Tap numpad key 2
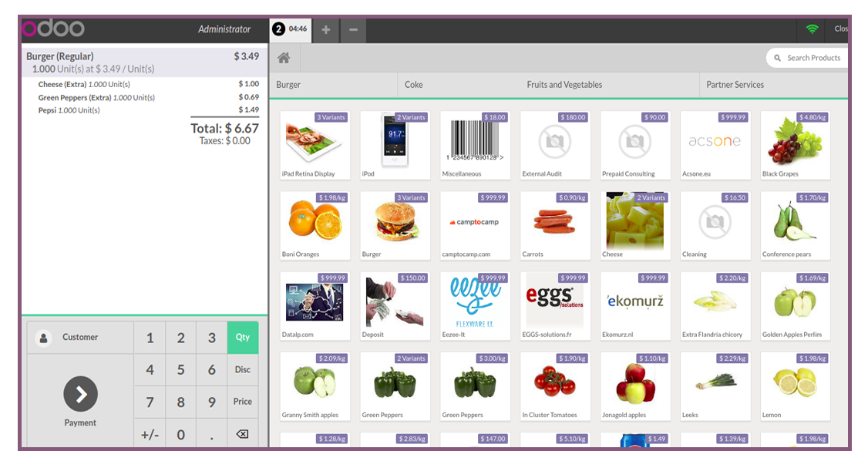Screen dimensions: 868x468 click(x=181, y=338)
